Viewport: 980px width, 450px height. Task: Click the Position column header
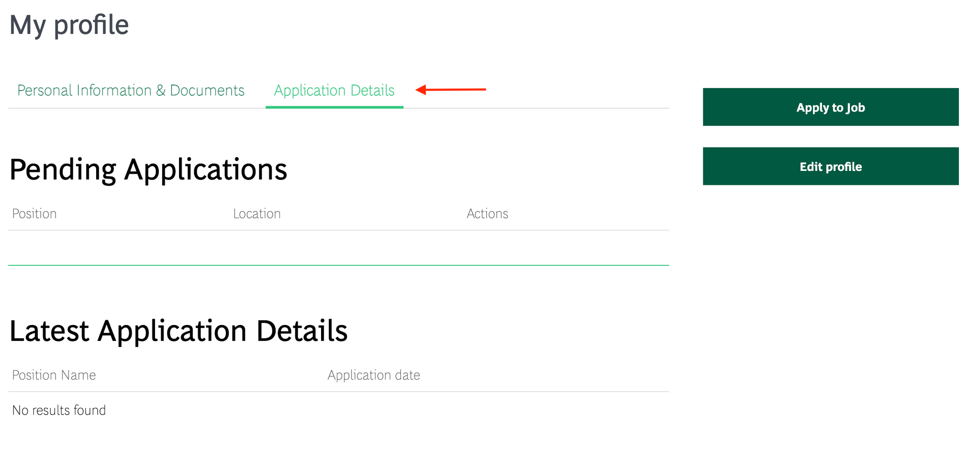click(x=34, y=214)
